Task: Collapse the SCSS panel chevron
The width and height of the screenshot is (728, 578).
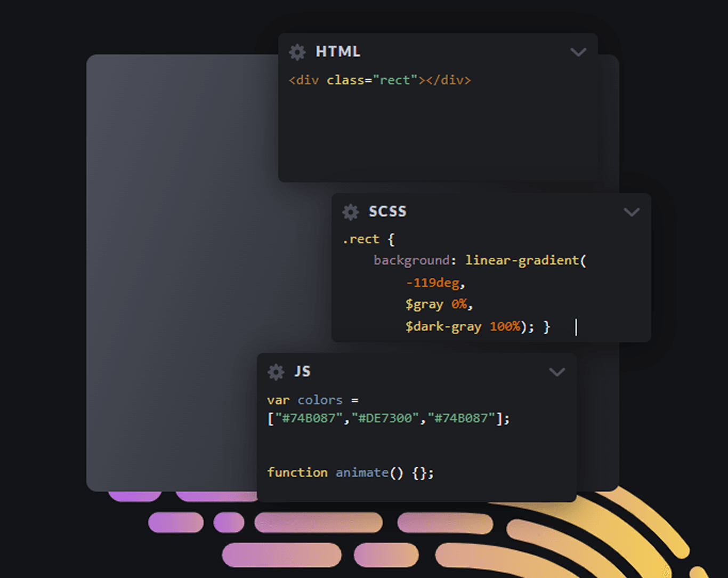Action: click(632, 212)
